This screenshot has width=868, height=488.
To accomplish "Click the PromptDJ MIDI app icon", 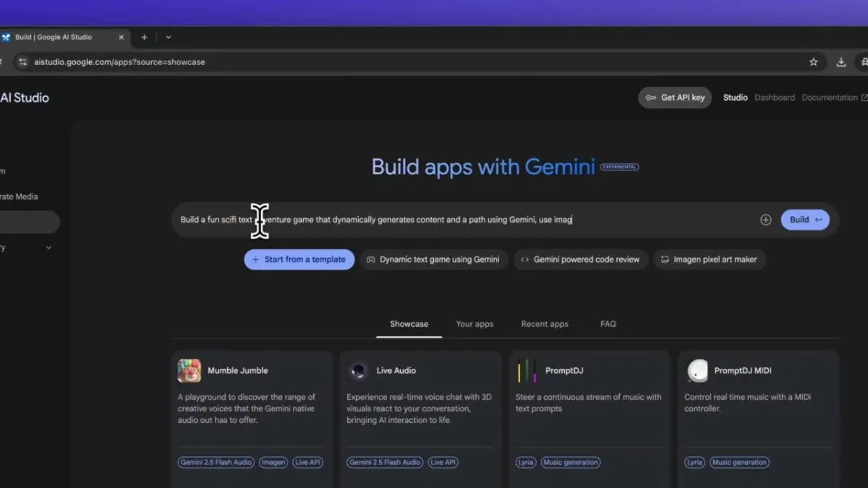I will click(697, 371).
